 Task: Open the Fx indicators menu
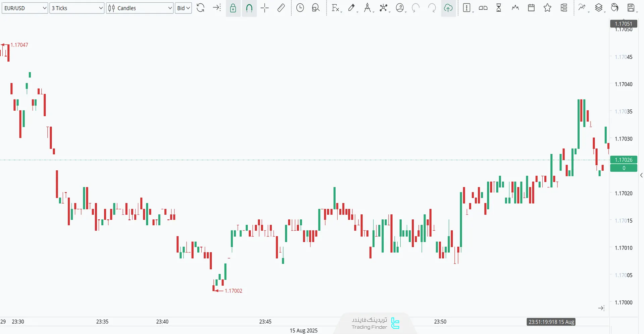coord(335,8)
